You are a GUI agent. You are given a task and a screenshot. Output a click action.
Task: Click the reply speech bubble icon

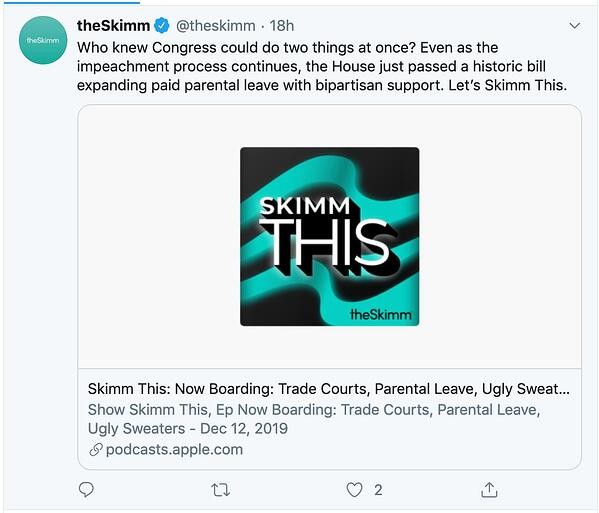coord(86,489)
